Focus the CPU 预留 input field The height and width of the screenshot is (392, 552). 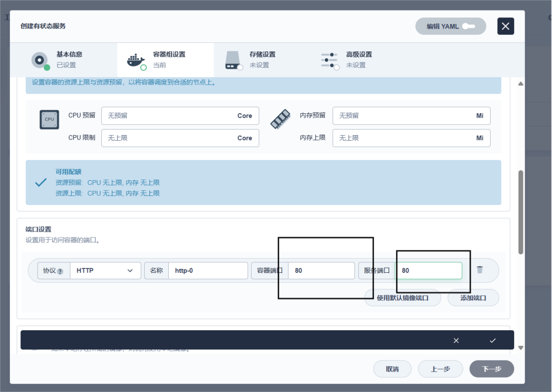[x=180, y=116]
